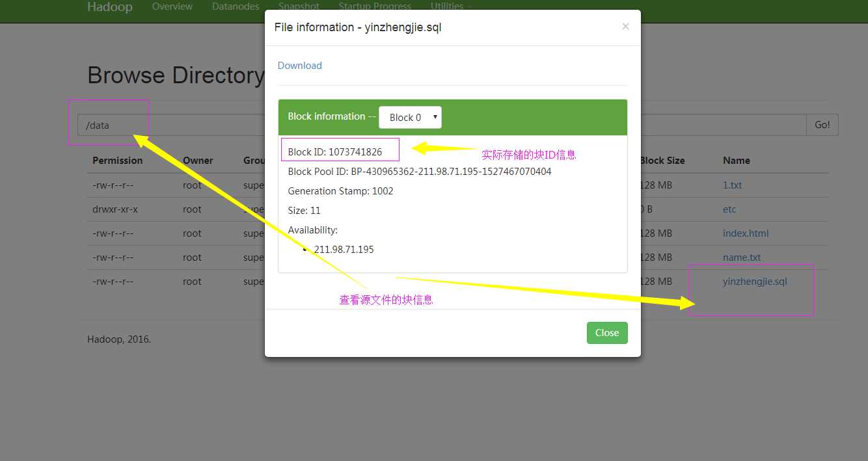This screenshot has width=868, height=461.
Task: Close the file information dialog with X
Action: click(x=625, y=27)
